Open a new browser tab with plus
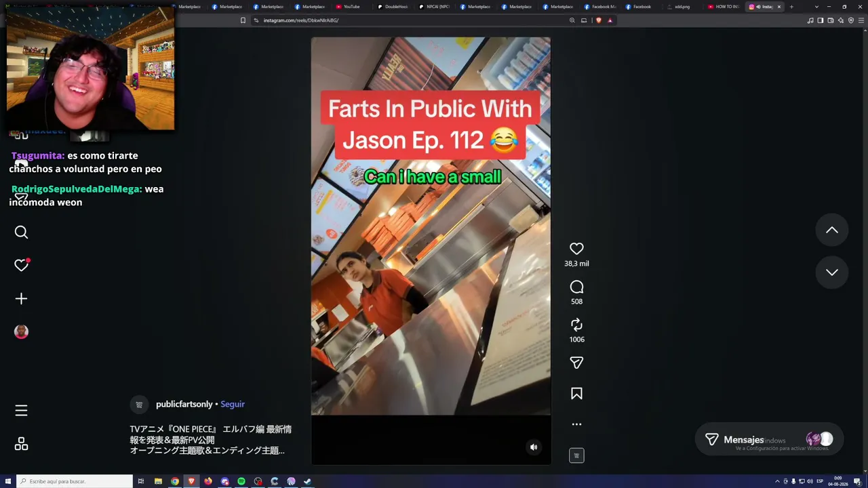The width and height of the screenshot is (868, 488). click(791, 7)
